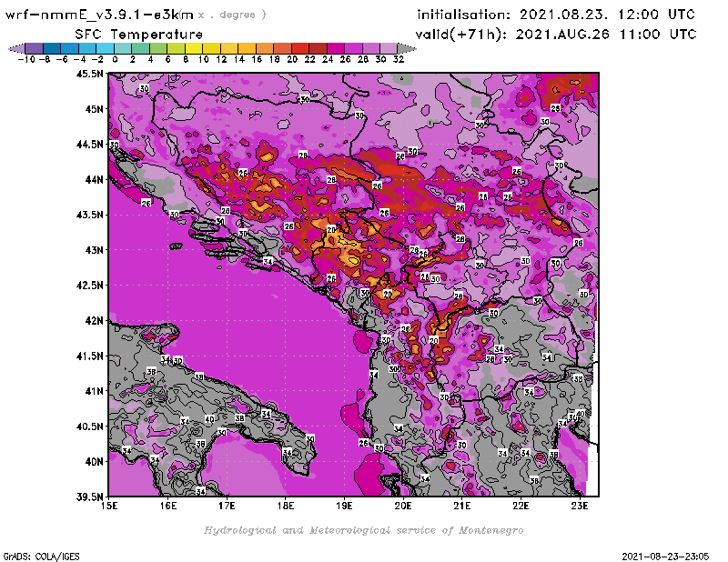This screenshot has width=728, height=562.
Task: Click the wrf-nmmE_v3.9.1 model name text
Action: click(99, 15)
